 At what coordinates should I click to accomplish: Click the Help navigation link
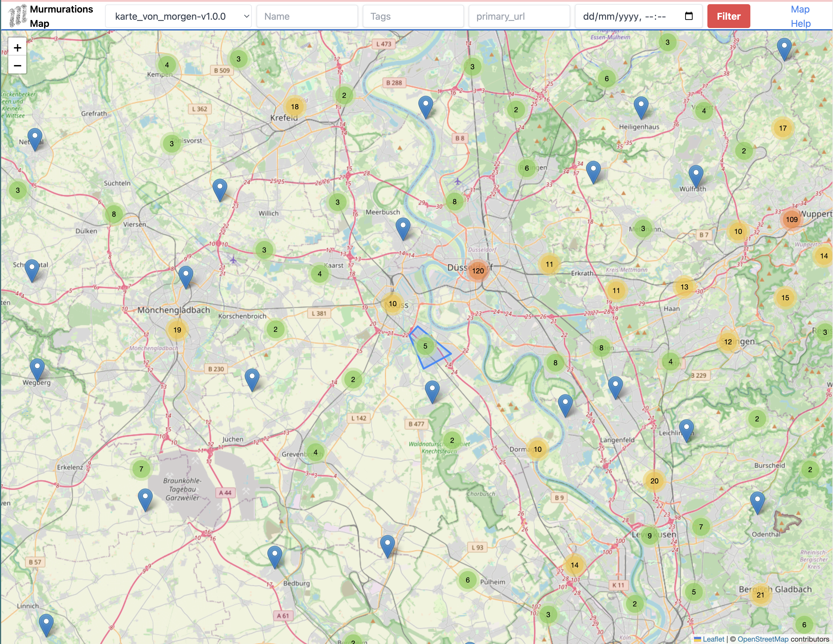pos(800,24)
